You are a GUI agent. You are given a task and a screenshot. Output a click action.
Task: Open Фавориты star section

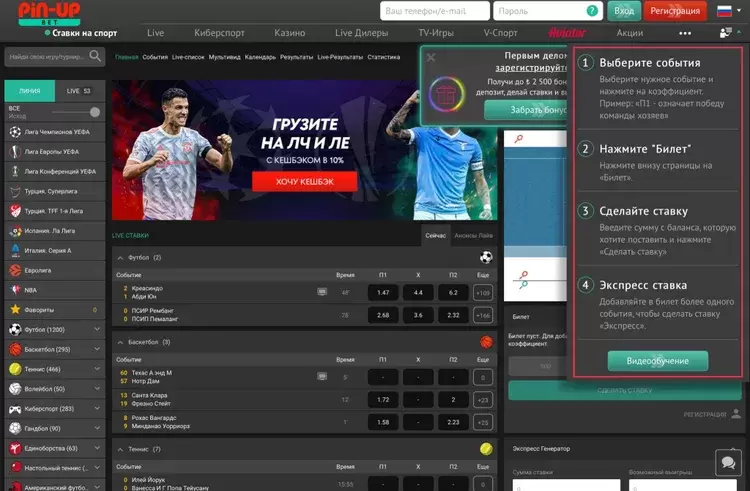coord(55,310)
